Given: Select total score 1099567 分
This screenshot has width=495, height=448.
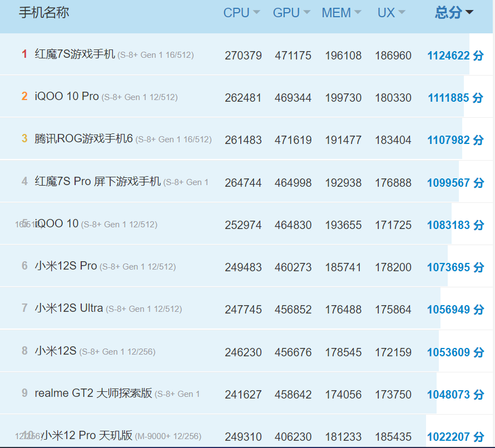Looking at the screenshot, I should point(455,183).
